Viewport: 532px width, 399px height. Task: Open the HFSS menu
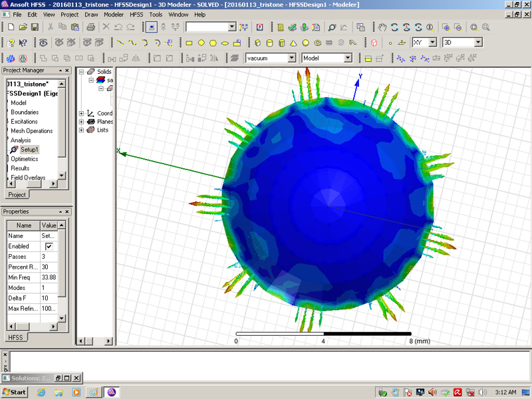coord(136,14)
